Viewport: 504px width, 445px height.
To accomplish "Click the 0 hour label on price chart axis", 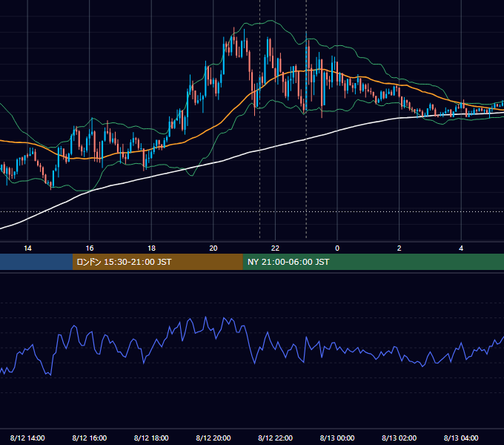I will (337, 248).
